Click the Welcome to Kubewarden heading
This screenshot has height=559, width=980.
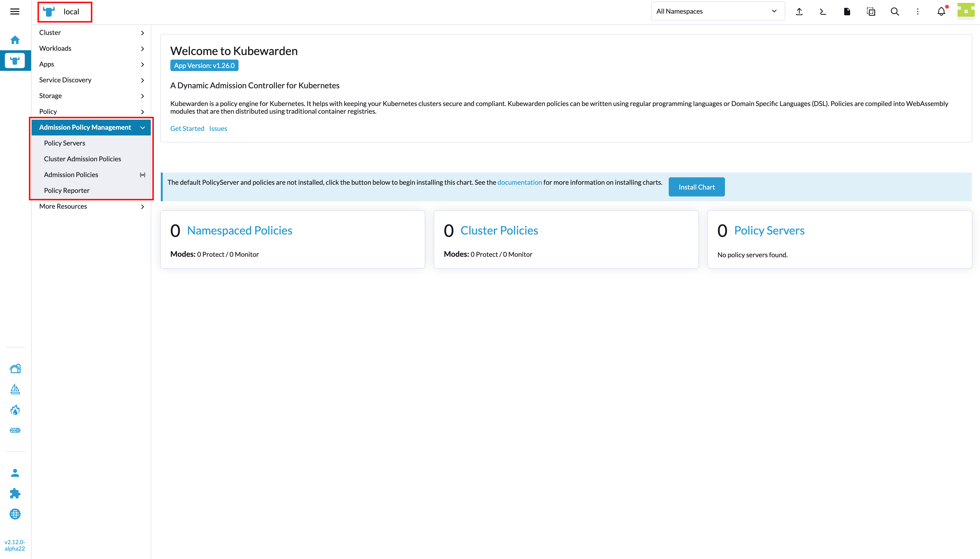[234, 51]
